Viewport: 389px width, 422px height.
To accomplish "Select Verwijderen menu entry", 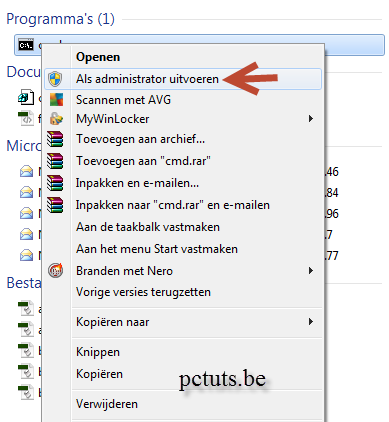I will 107,404.
